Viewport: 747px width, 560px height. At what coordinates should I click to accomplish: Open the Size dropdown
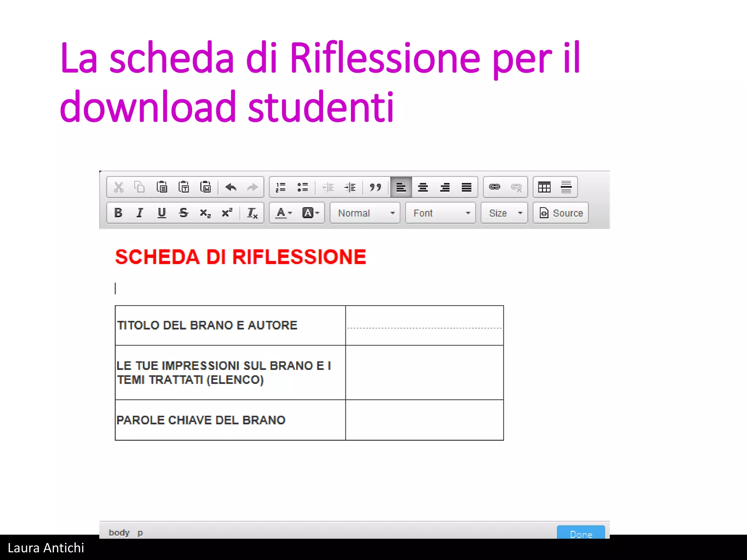click(504, 213)
